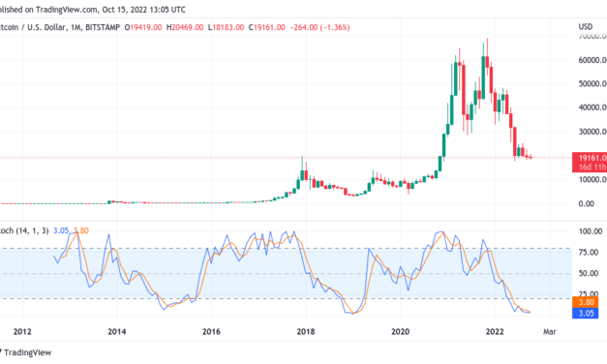Click the 75.00 stochastic axis label

click(589, 253)
